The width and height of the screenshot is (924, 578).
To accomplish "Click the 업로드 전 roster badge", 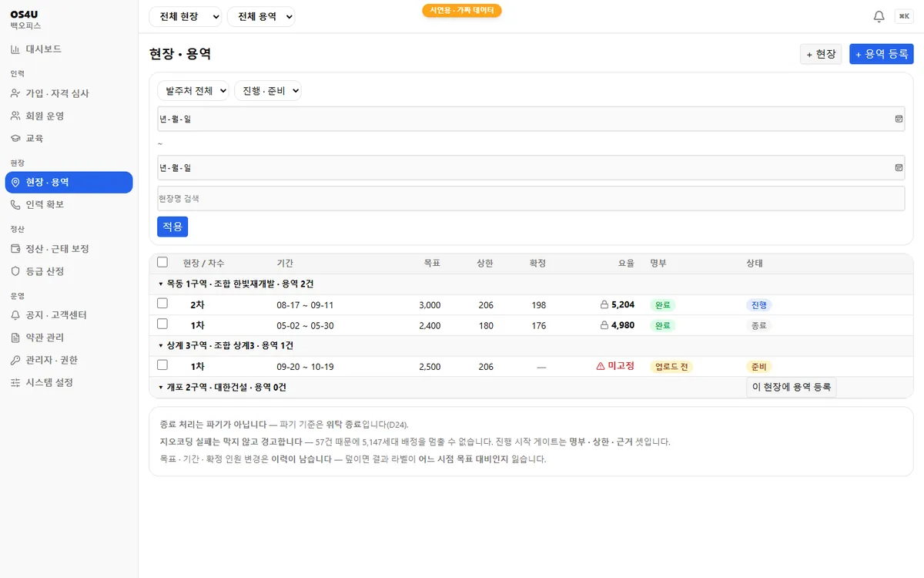I will point(671,367).
